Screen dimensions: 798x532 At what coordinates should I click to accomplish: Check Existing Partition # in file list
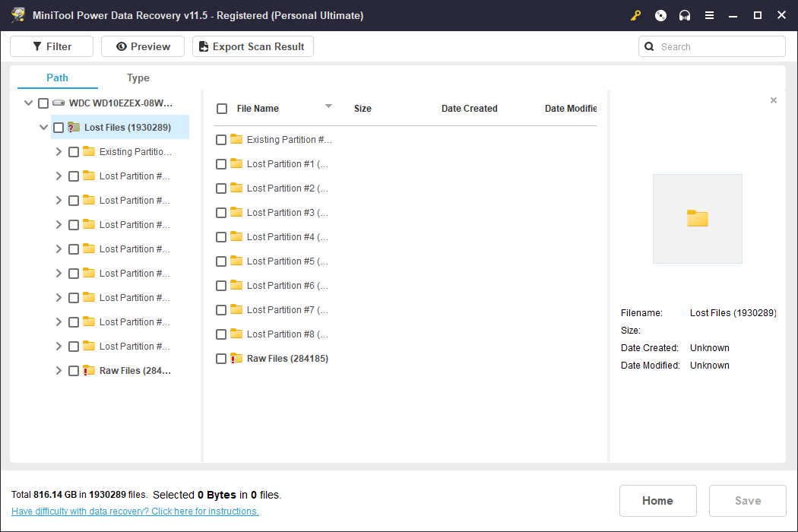click(221, 140)
